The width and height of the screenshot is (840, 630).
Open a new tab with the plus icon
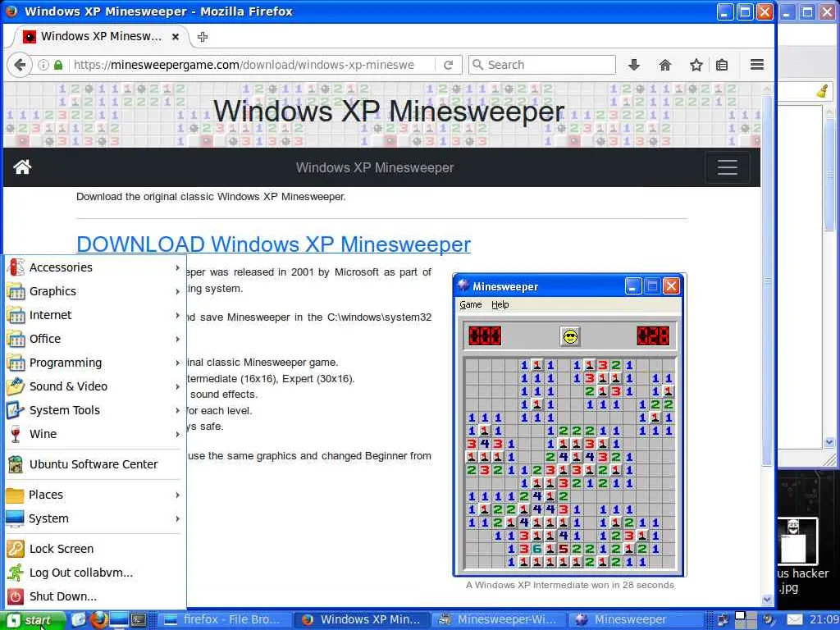click(x=203, y=36)
